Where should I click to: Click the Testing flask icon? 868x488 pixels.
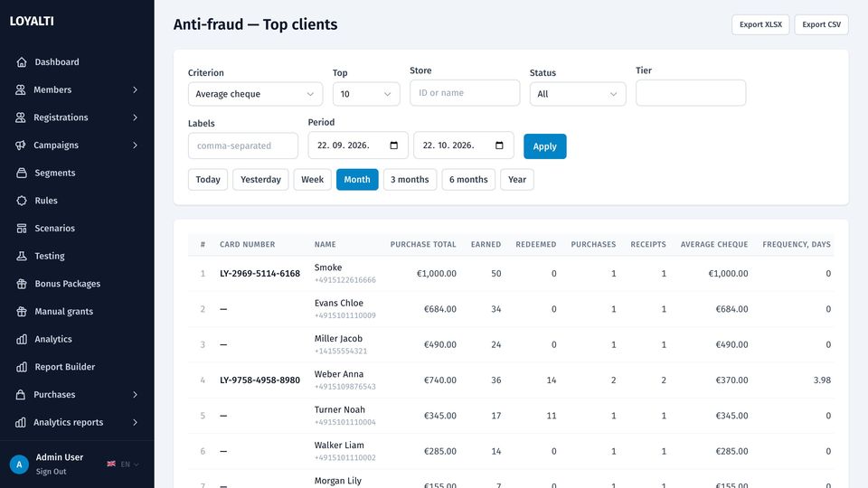point(22,256)
